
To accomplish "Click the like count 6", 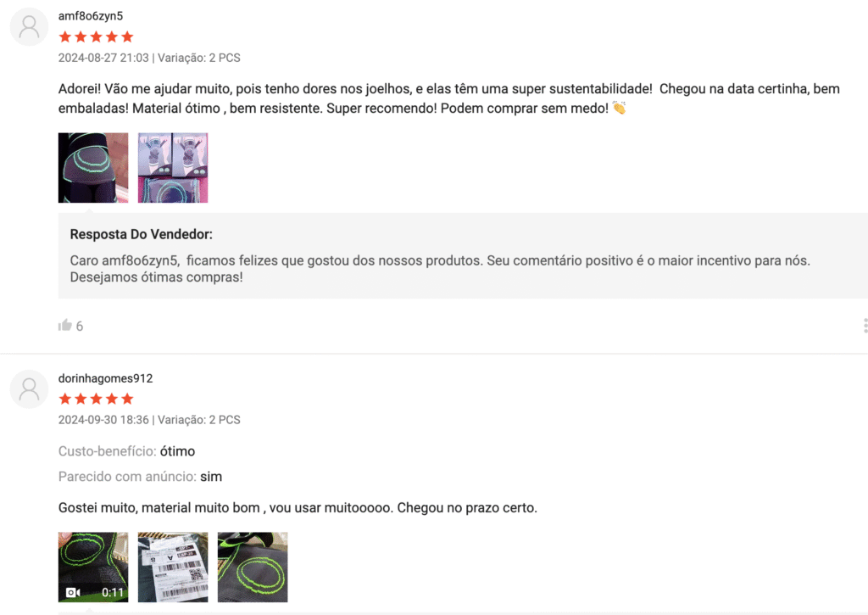I will [x=80, y=327].
